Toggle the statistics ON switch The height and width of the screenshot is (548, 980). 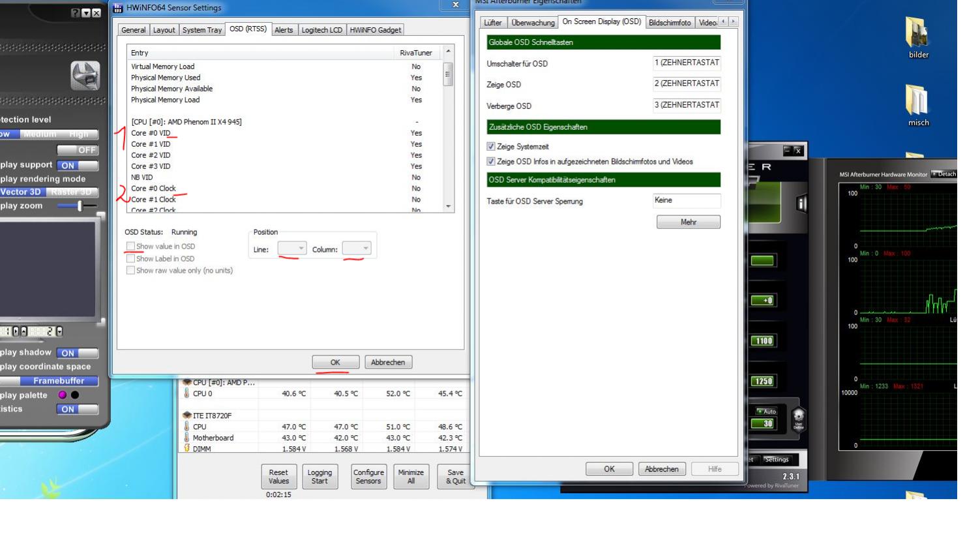tap(77, 409)
